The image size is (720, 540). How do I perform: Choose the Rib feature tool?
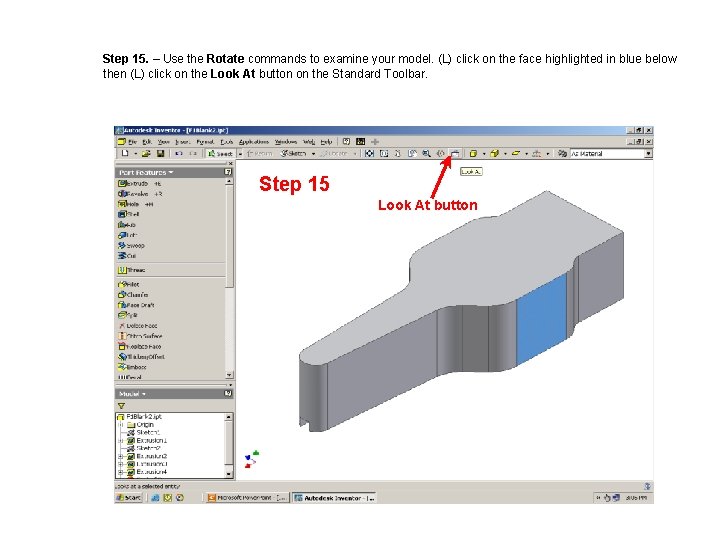(127, 225)
